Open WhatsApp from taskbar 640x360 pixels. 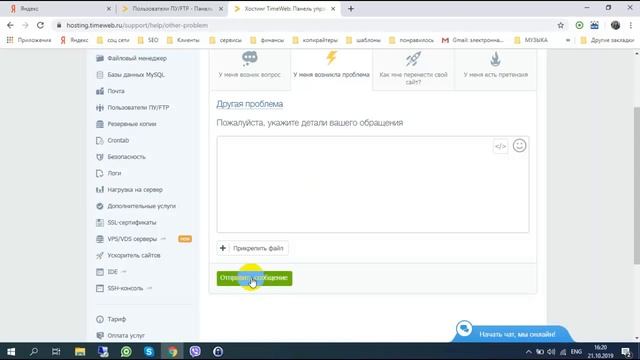[x=126, y=351]
